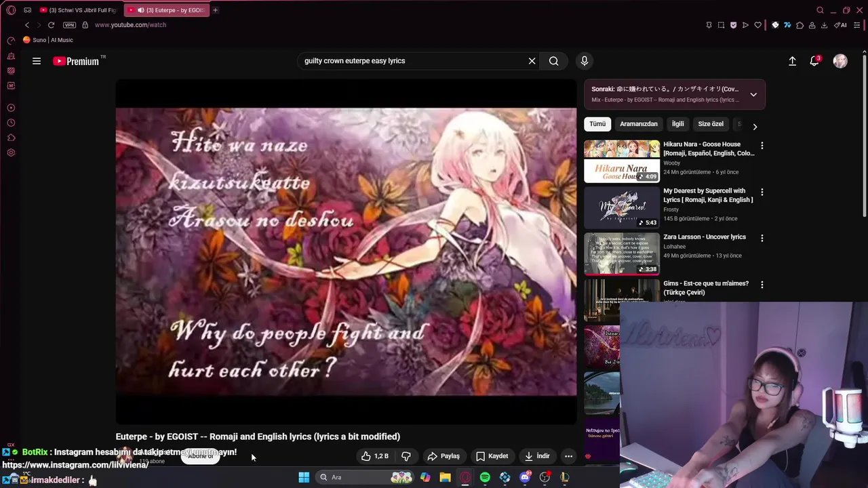This screenshot has width=868, height=488.
Task: Open the YouTube guide hamburger menu
Action: (x=37, y=61)
